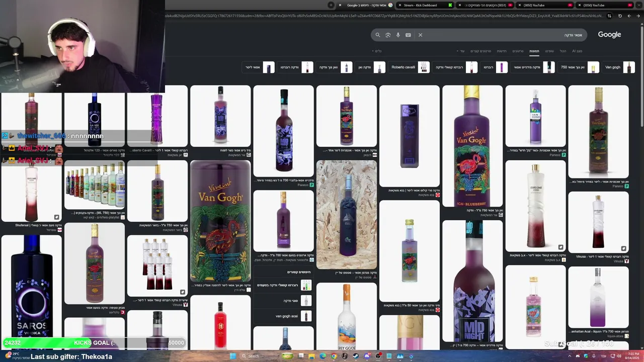Reload the page with the browser refresh icon

[620, 16]
